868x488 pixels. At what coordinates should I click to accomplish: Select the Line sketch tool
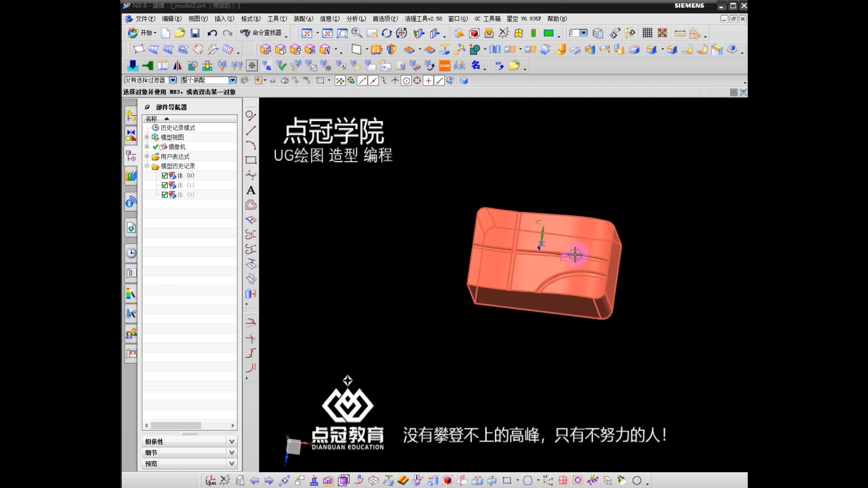251,131
